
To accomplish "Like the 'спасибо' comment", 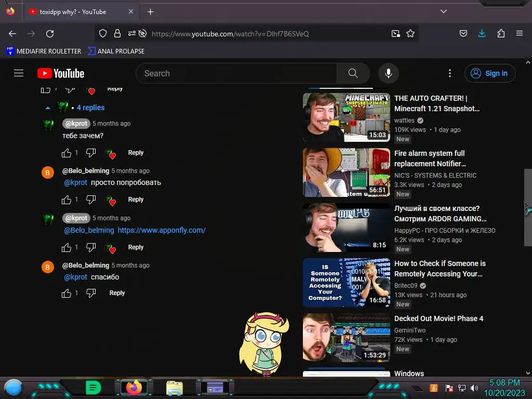I will point(66,293).
